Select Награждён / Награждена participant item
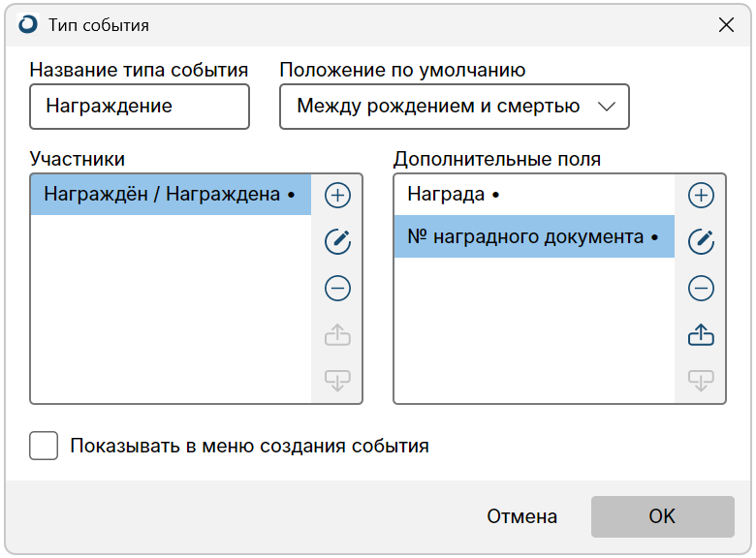Viewport: 756px width, 558px height. click(x=171, y=195)
